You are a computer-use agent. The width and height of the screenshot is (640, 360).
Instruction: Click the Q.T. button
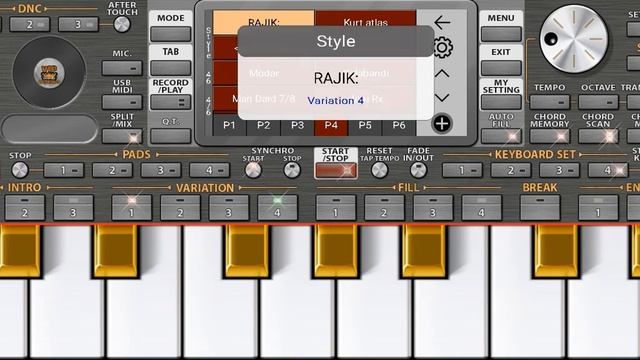pyautogui.click(x=171, y=136)
